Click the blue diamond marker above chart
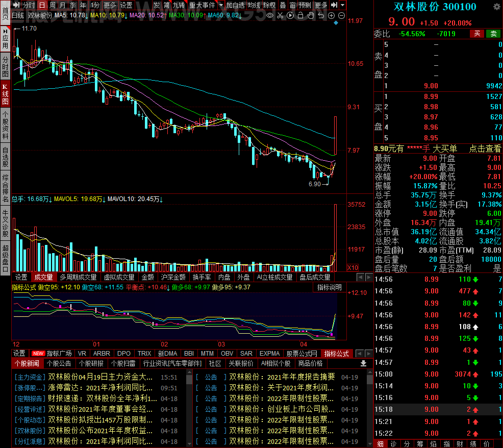Viewport: 503px width, 448px height. 336,23
